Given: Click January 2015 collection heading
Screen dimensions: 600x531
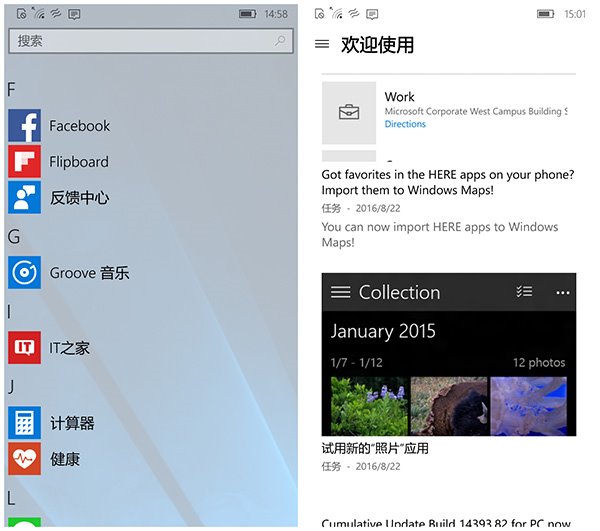Looking at the screenshot, I should coord(383,331).
